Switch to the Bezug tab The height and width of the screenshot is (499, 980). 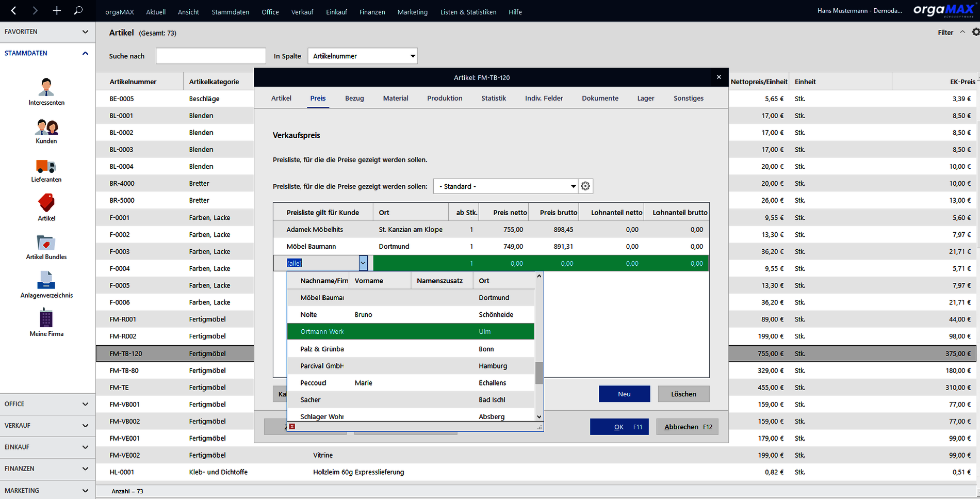354,98
